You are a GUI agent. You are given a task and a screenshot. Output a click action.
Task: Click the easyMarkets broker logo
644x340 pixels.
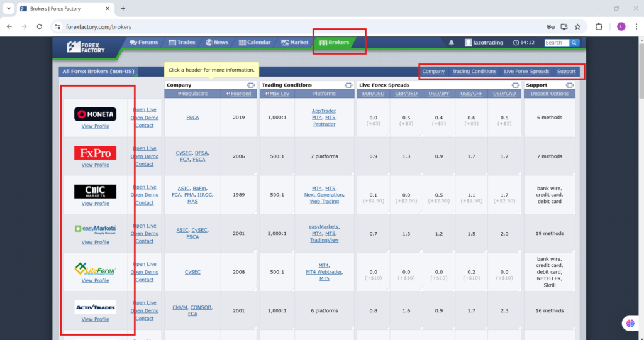[96, 229]
